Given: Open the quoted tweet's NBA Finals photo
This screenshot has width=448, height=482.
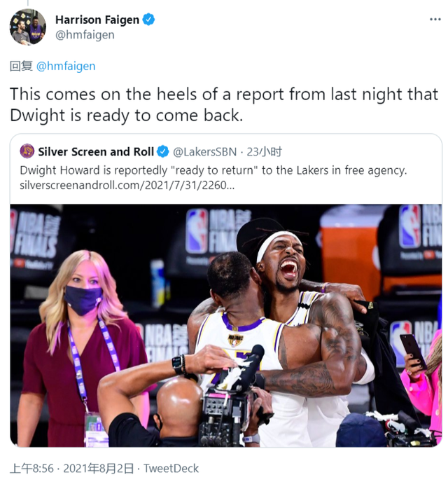Looking at the screenshot, I should click(226, 325).
